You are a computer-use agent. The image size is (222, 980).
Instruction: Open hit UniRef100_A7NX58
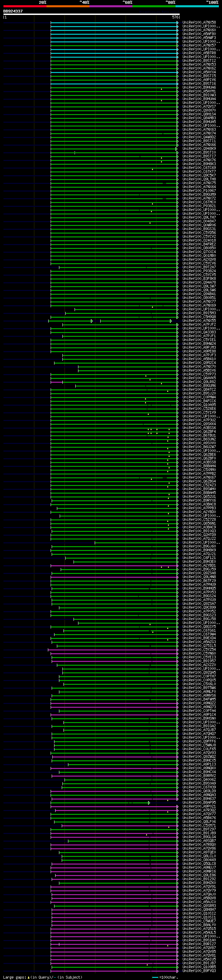199,23
